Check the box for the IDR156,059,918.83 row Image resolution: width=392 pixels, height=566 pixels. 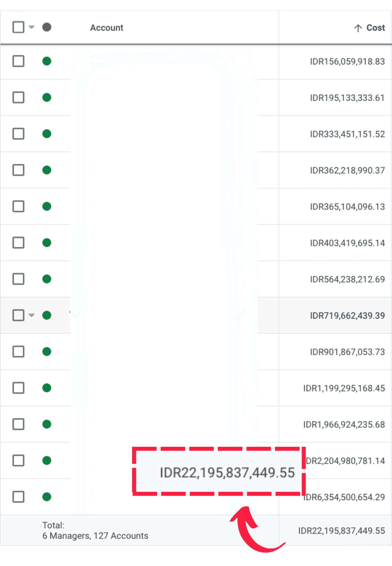[18, 61]
